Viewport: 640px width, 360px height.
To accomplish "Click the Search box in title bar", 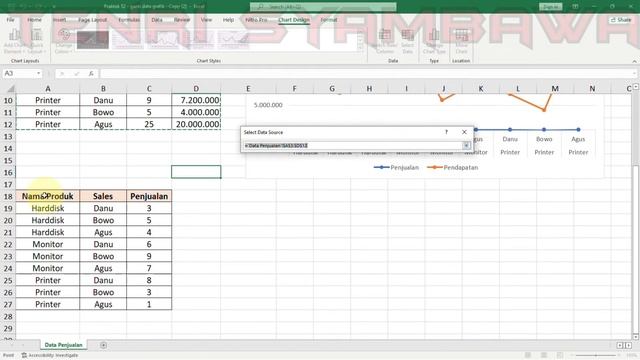I will point(323,7).
